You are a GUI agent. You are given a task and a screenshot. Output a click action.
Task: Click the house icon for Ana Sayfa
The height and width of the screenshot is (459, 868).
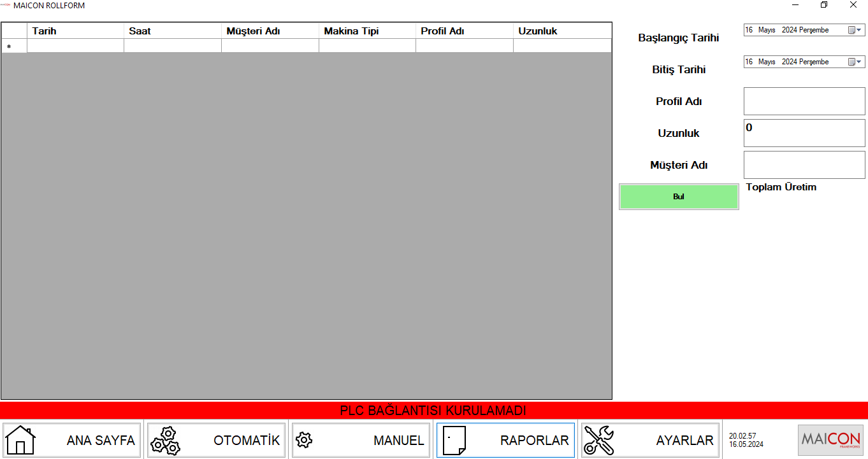pos(20,440)
